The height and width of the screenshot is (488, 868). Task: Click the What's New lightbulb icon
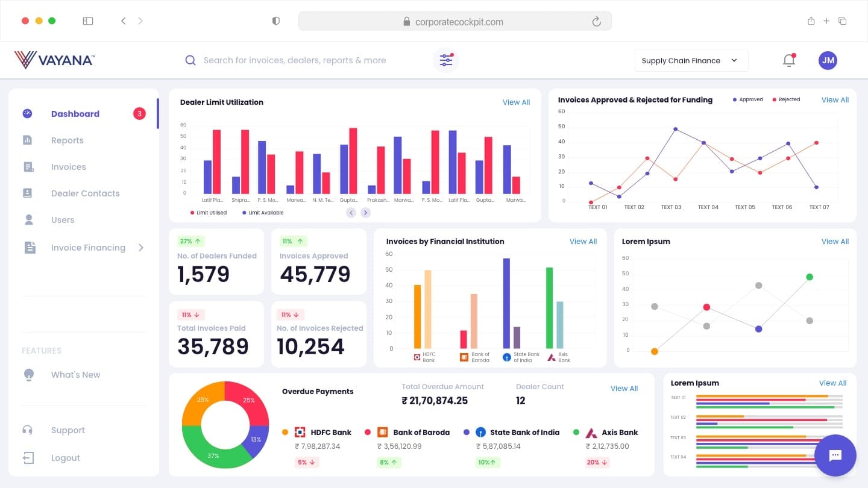pos(28,375)
